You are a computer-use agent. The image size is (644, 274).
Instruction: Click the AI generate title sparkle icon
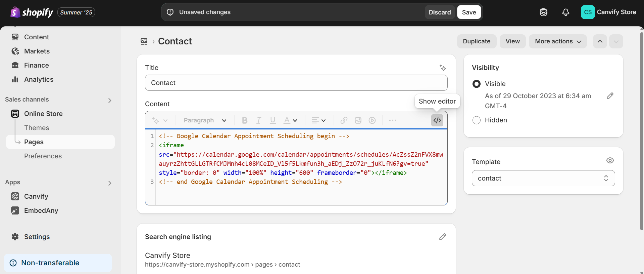click(x=443, y=68)
